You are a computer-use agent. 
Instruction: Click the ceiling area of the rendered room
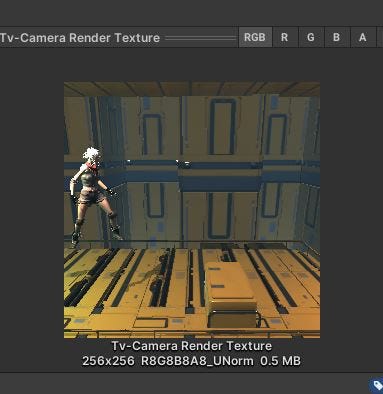tap(192, 89)
